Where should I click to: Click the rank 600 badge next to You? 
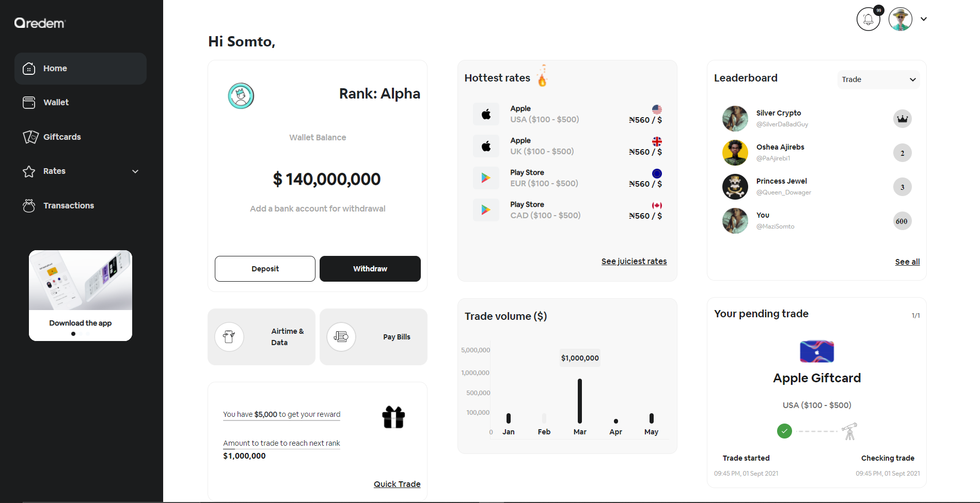point(903,221)
